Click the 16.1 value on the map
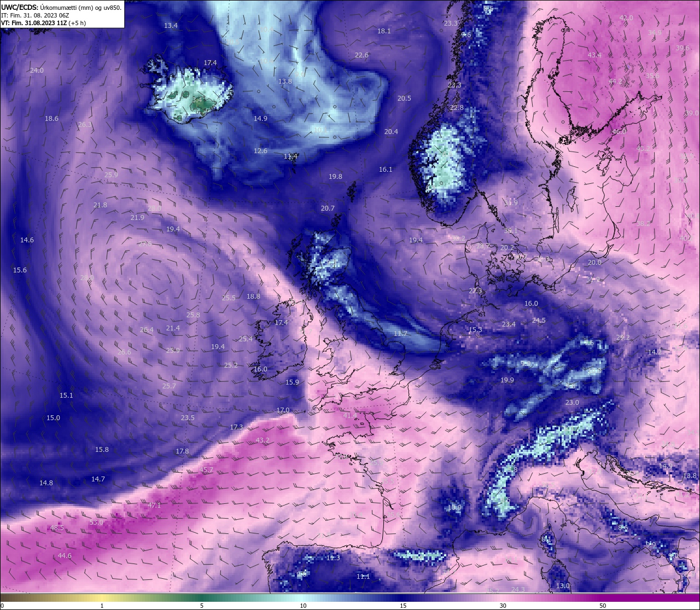Screen dimensions: 700x610 (x=386, y=170)
